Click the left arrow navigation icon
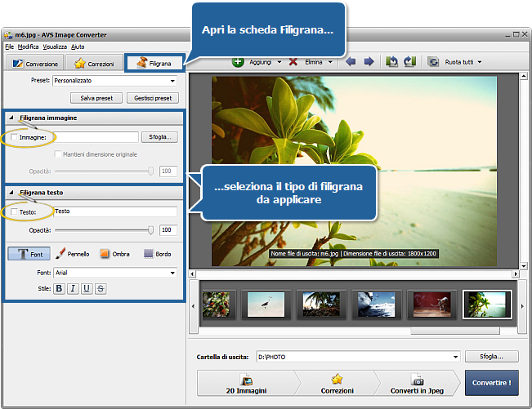The image size is (532, 409). click(x=351, y=62)
